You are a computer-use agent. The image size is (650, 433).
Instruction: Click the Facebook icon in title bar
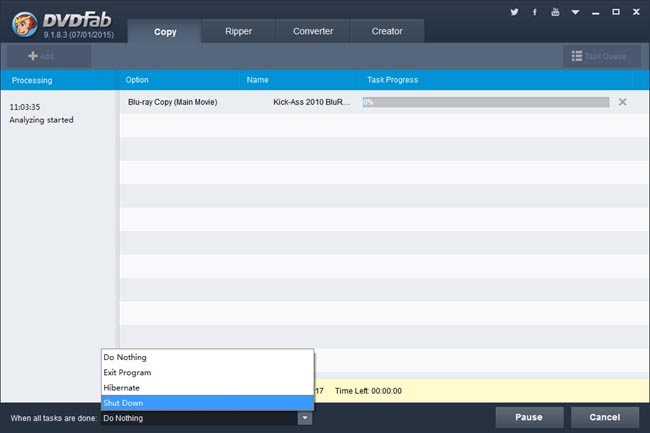(534, 13)
